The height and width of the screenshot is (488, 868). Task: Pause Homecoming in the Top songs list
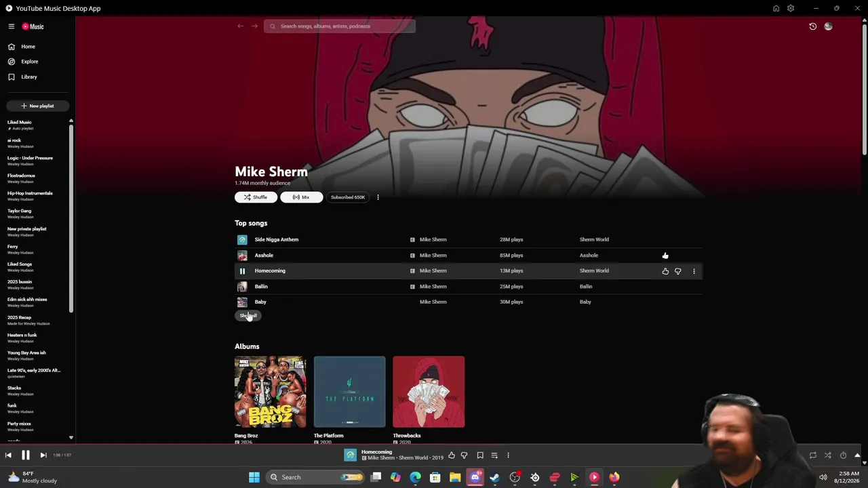click(242, 271)
